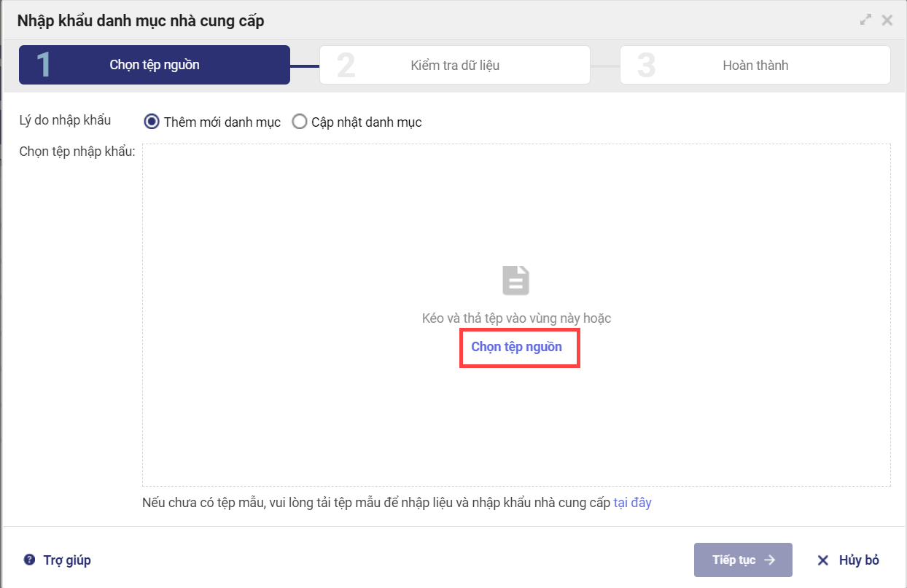Go to step 3 'Hoàn thành' tab

[755, 65]
